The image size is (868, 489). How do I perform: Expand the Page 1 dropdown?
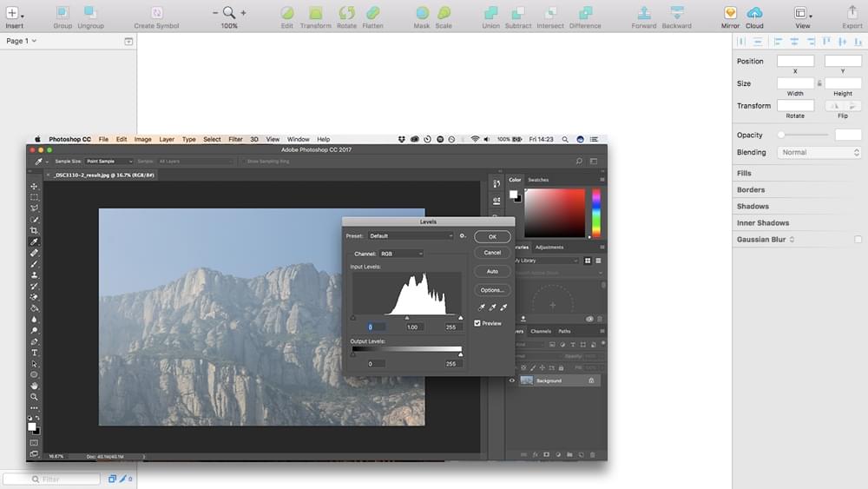[22, 41]
